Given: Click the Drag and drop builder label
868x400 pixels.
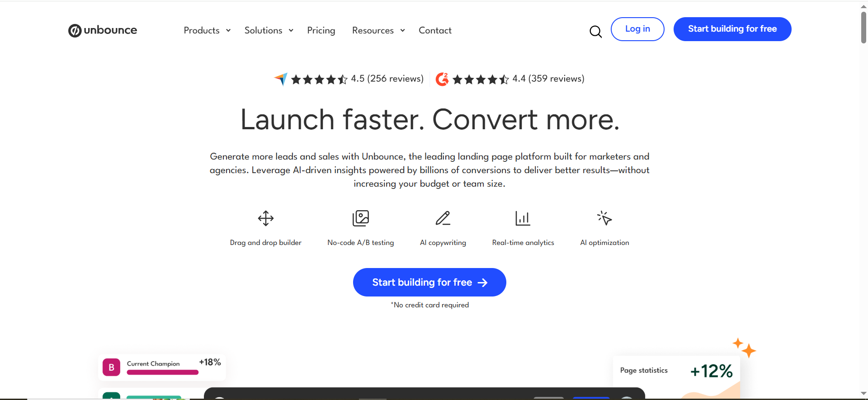Looking at the screenshot, I should click(266, 243).
